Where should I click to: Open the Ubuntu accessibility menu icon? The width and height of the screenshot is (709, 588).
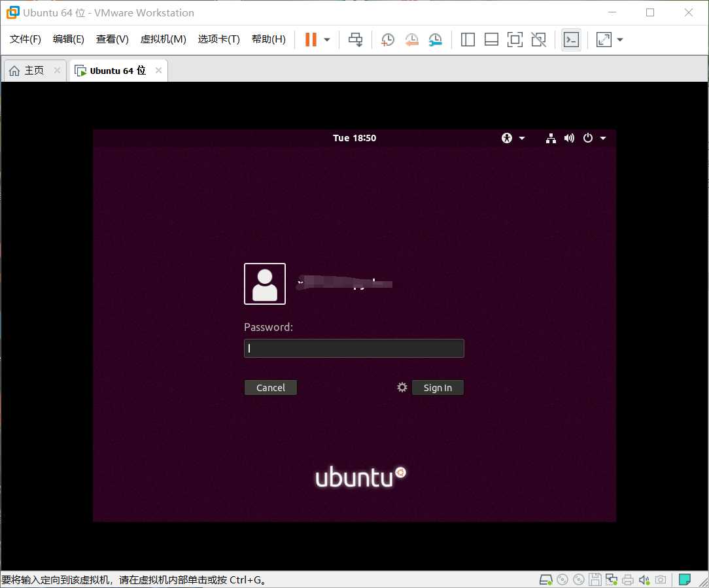coord(507,138)
